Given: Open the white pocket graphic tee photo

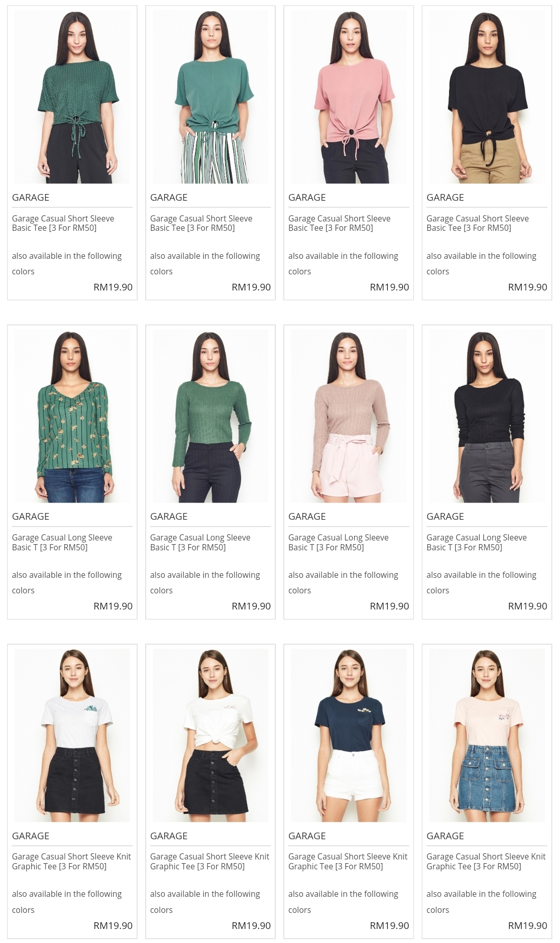Looking at the screenshot, I should (x=72, y=736).
